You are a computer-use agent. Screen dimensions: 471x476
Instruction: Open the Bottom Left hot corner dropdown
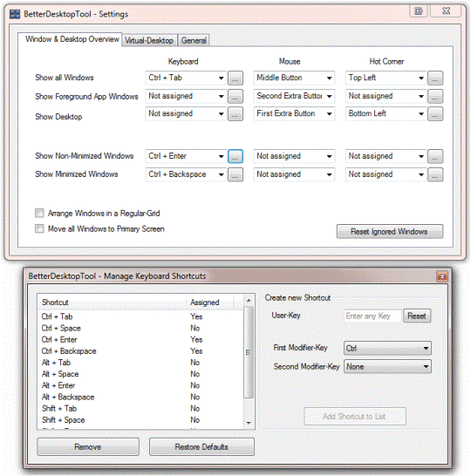pos(386,114)
